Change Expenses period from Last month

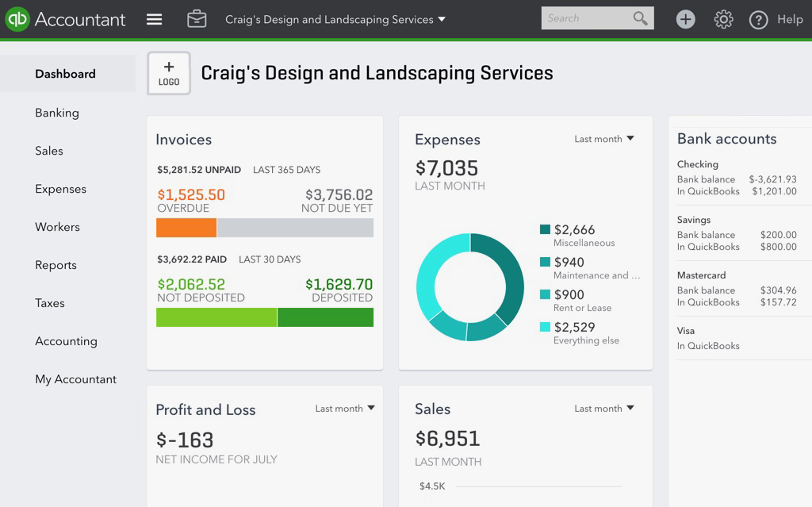[603, 138]
